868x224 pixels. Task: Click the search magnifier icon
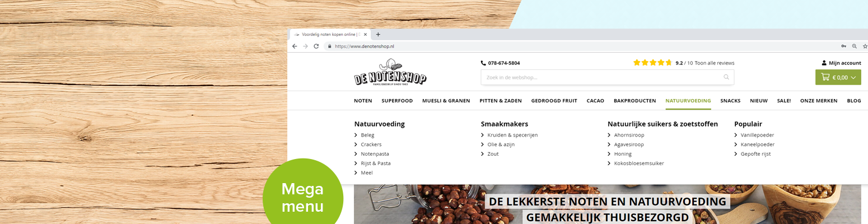point(726,77)
